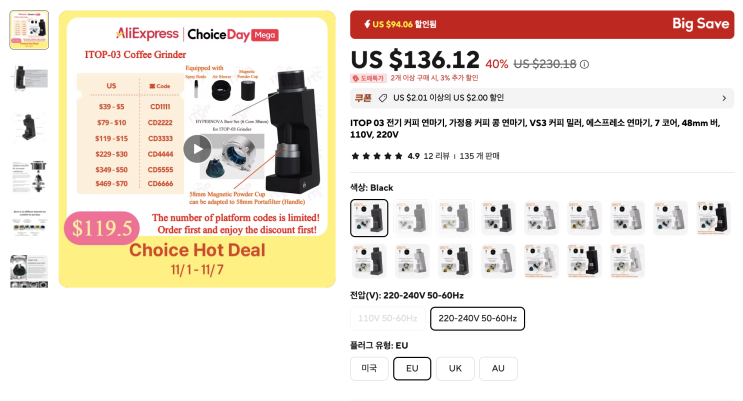Open the bottom gallery thumbnail

[x=29, y=271]
